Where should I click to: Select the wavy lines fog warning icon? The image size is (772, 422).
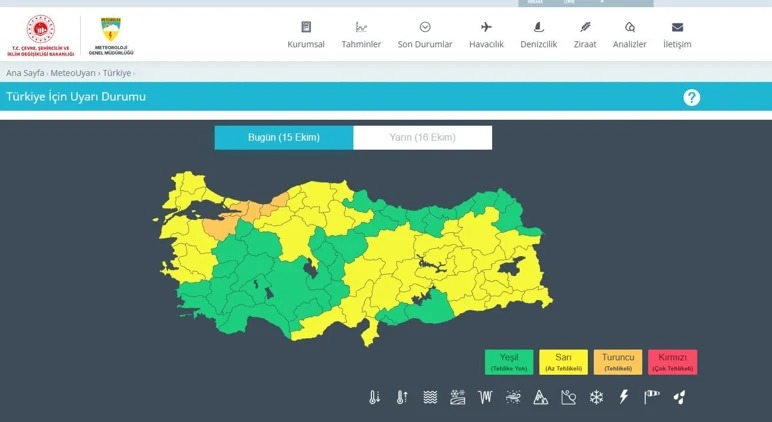(x=430, y=397)
